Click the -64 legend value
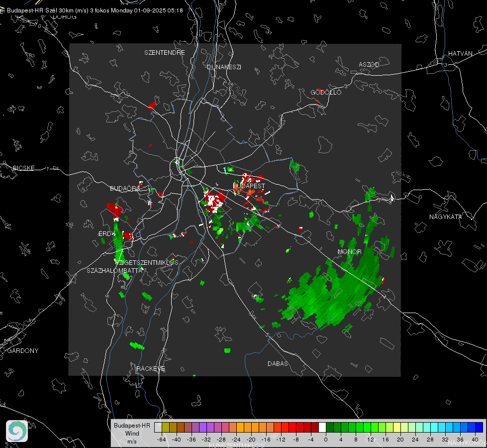Screen dimensions: 487x448 [162, 440]
